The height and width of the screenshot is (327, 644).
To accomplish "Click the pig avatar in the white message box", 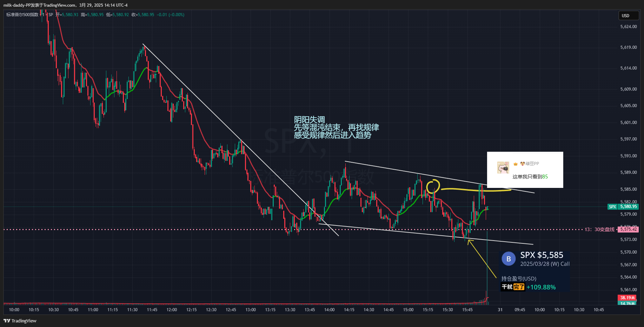I will pyautogui.click(x=503, y=168).
